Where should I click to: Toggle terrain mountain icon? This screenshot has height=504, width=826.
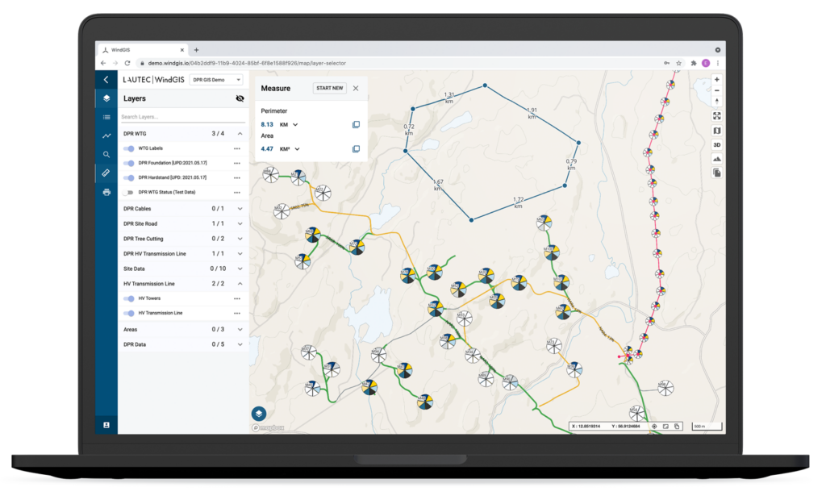pyautogui.click(x=716, y=159)
